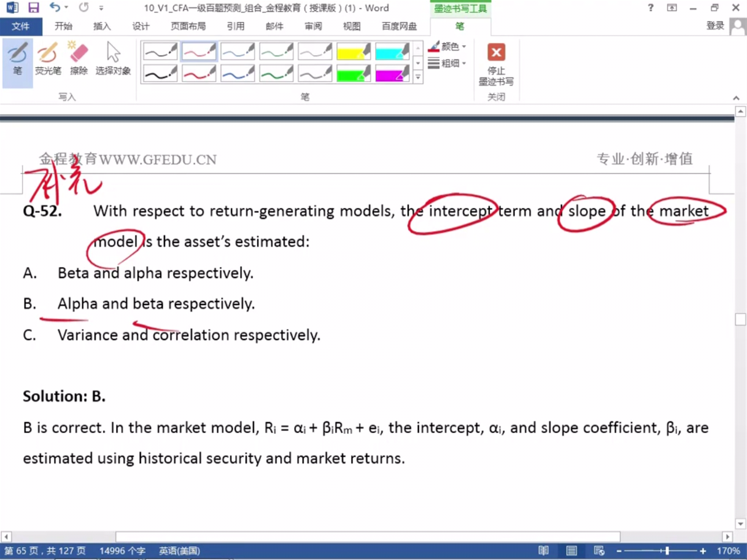This screenshot has height=560, width=747.
Task: Zoom in with the plus button
Action: [703, 551]
